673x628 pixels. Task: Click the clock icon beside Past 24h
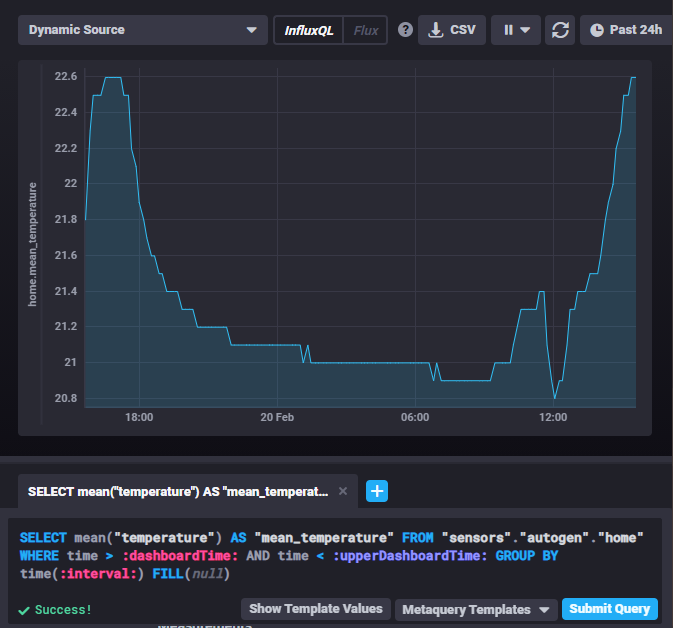click(597, 30)
